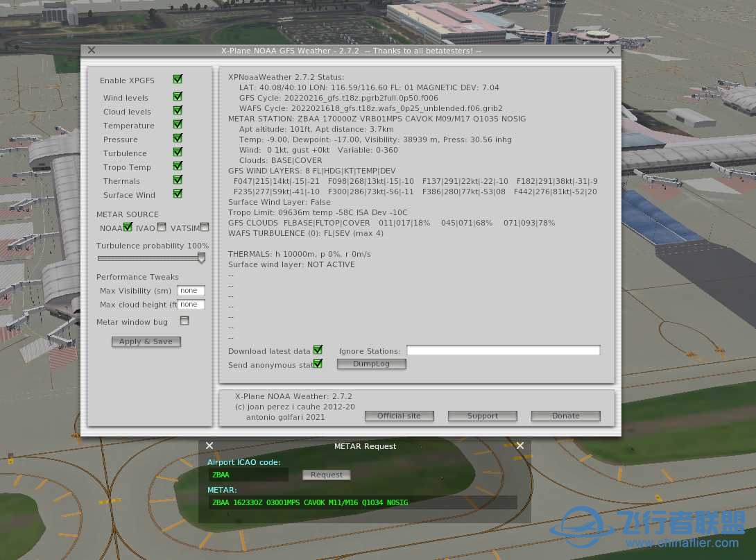Enable the Metar window bug checkbox
Viewport: 756px width, 560px height.
tap(184, 321)
